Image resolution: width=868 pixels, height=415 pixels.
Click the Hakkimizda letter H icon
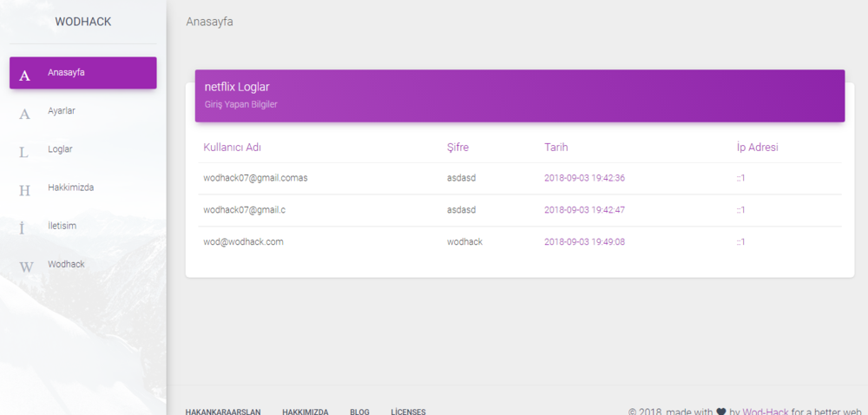(x=24, y=190)
